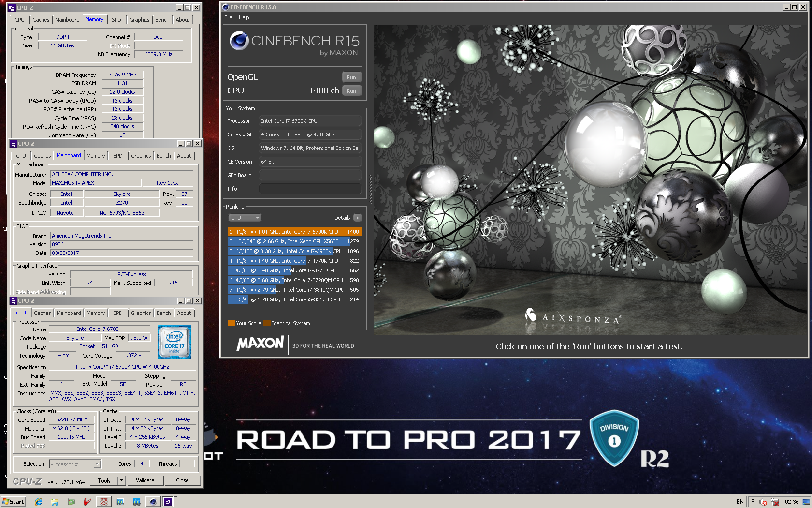Open Bench tab in bottom CPU-Z window

point(164,313)
